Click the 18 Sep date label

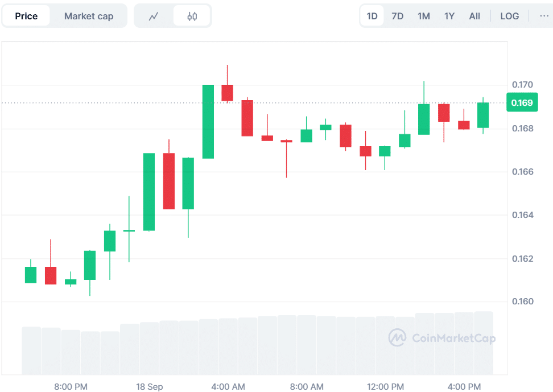149,387
